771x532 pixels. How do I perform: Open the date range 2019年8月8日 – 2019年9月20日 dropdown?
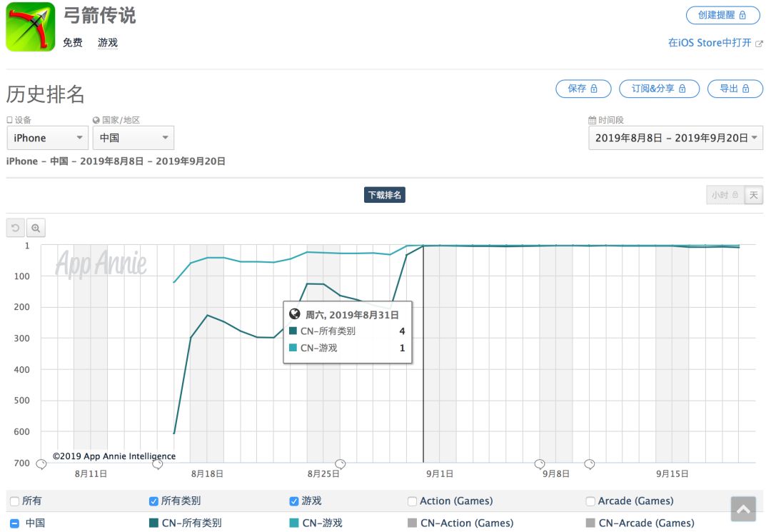click(x=675, y=138)
